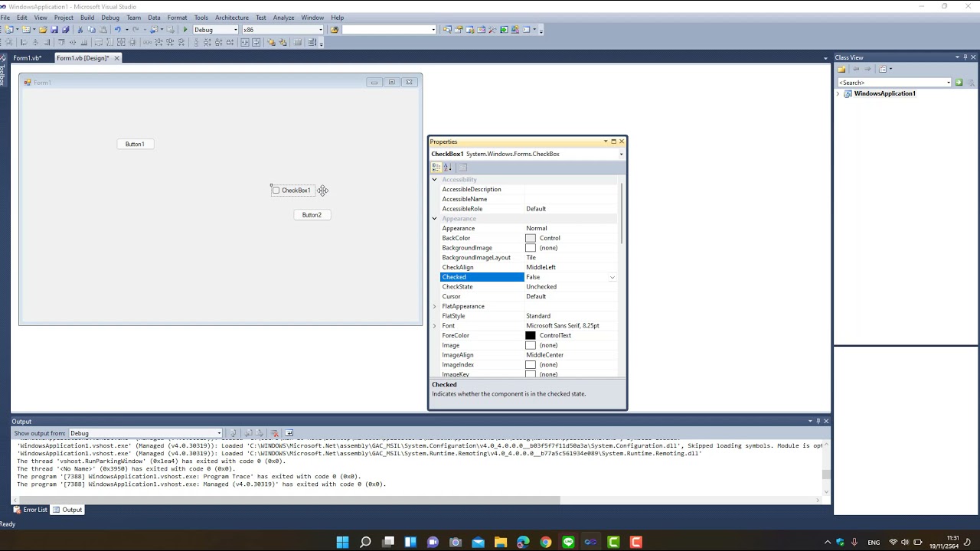This screenshot has height=551, width=980.
Task: Click ENG language indicator in tray
Action: click(874, 543)
